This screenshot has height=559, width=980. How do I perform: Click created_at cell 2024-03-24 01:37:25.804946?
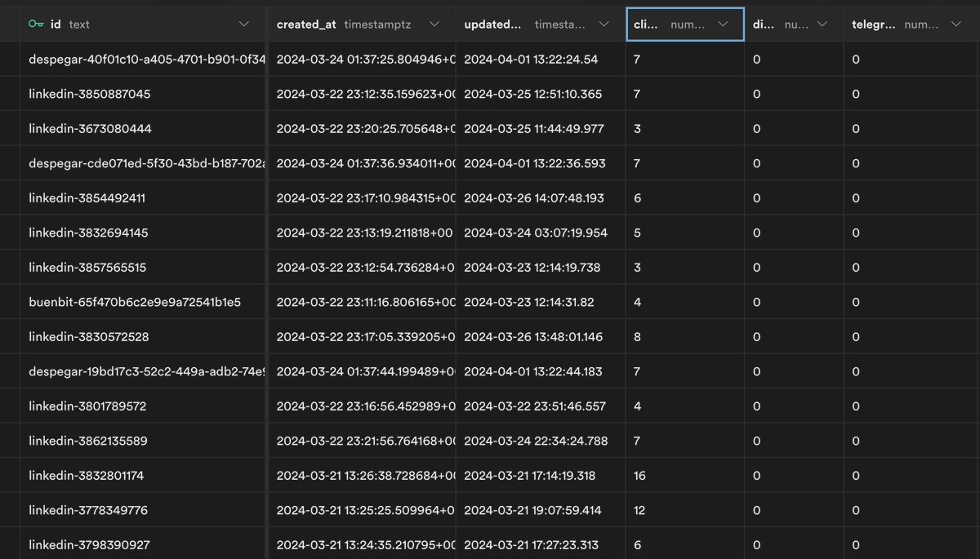click(363, 60)
